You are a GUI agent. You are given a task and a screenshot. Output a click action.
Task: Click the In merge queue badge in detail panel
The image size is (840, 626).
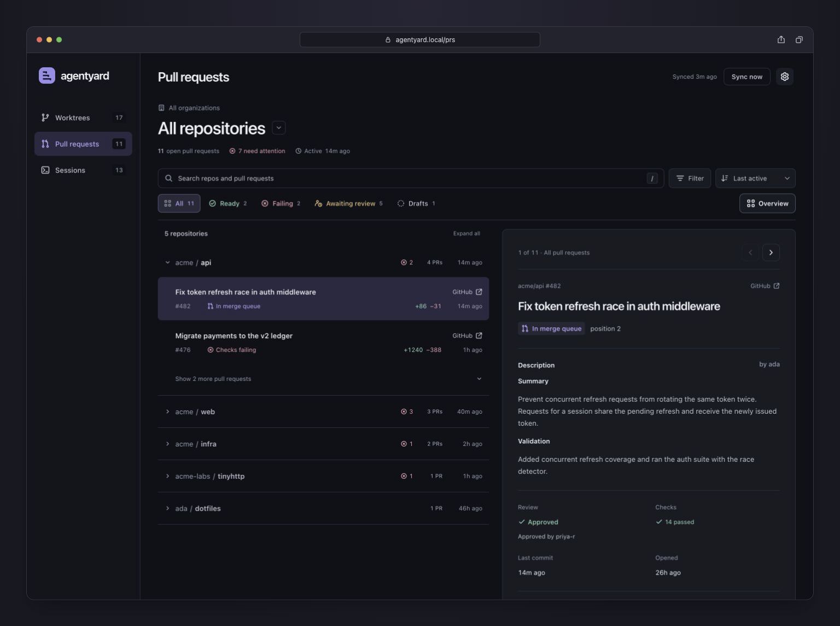[551, 328]
